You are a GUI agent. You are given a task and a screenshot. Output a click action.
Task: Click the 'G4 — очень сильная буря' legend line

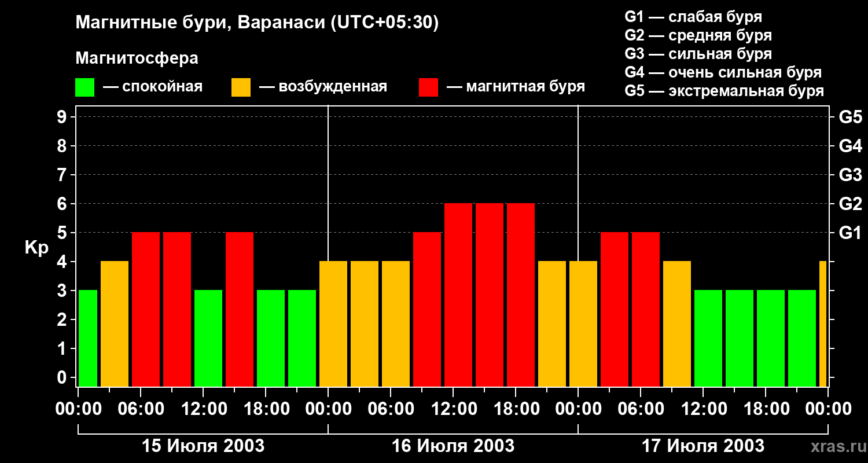coord(723,72)
